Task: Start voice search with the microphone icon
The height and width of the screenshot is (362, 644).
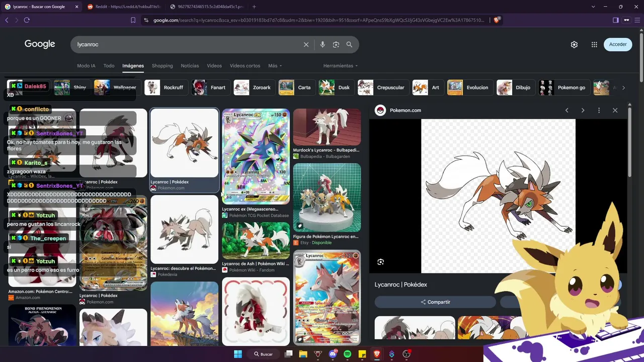Action: pyautogui.click(x=323, y=44)
